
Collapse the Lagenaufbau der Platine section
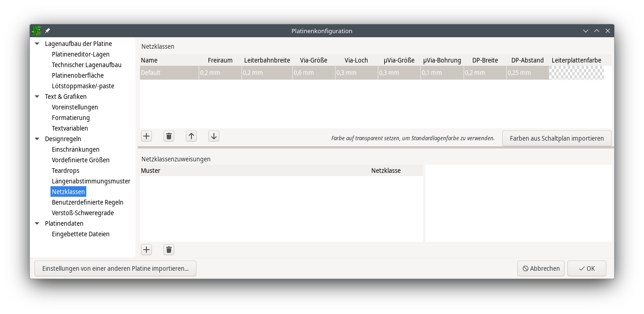pyautogui.click(x=37, y=44)
